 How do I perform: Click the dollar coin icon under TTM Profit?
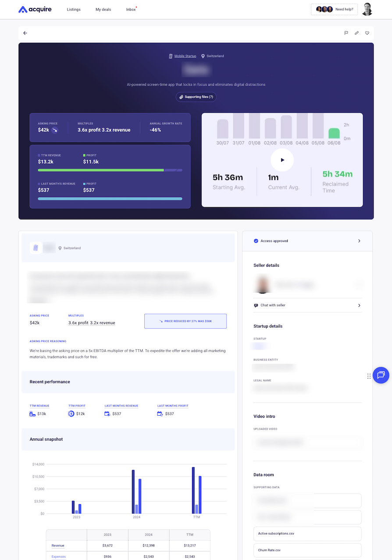71,414
